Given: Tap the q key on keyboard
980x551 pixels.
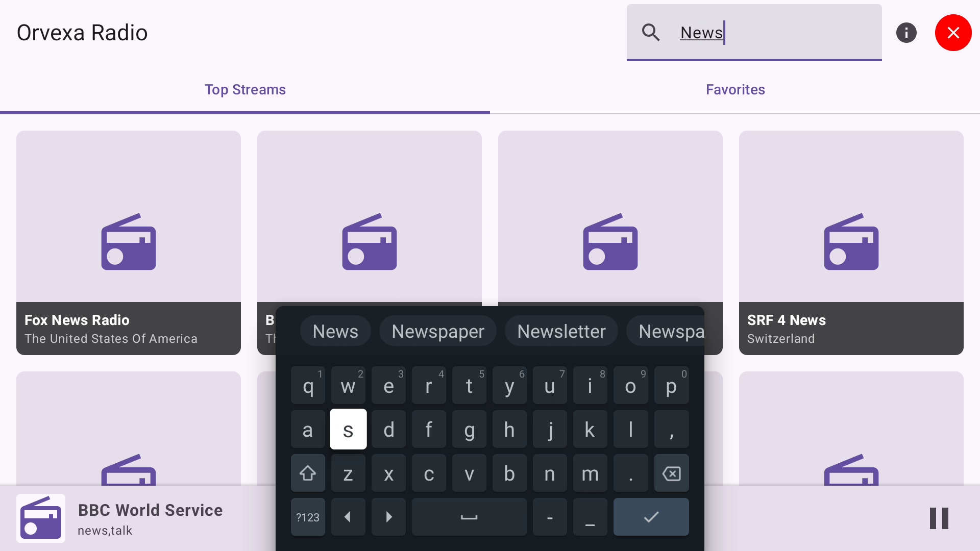Looking at the screenshot, I should (308, 386).
